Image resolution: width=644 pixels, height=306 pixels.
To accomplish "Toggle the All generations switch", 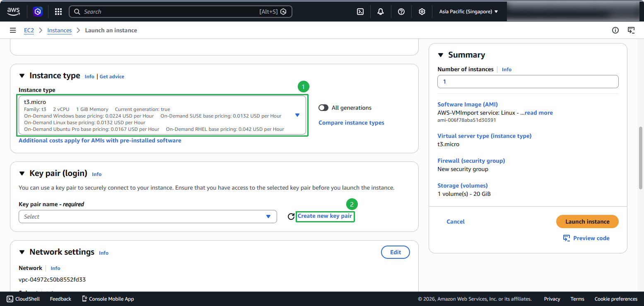I will (323, 108).
